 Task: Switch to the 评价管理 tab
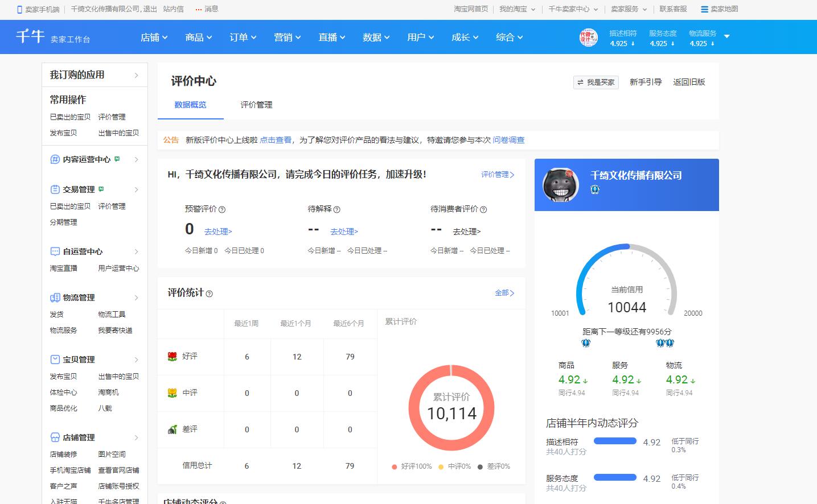(x=256, y=105)
